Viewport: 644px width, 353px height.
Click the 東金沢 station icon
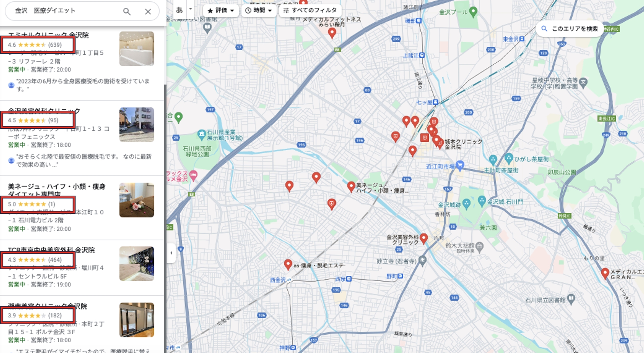coord(522,39)
